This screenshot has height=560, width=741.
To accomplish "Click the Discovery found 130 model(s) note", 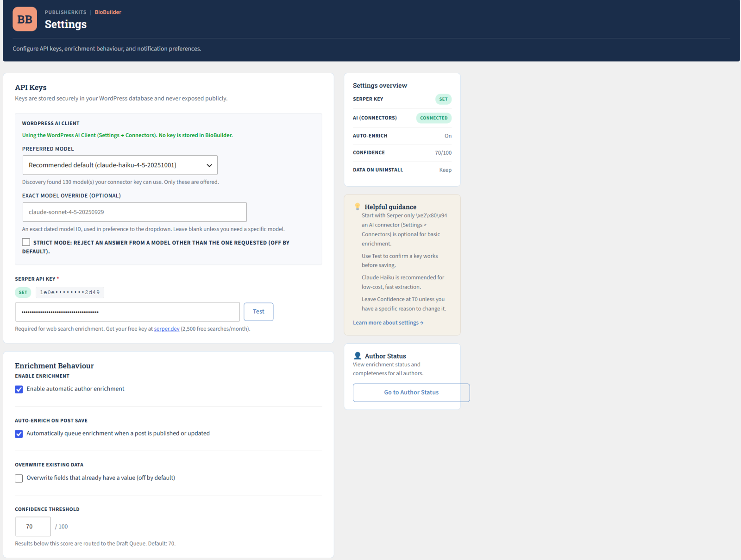I will point(120,182).
